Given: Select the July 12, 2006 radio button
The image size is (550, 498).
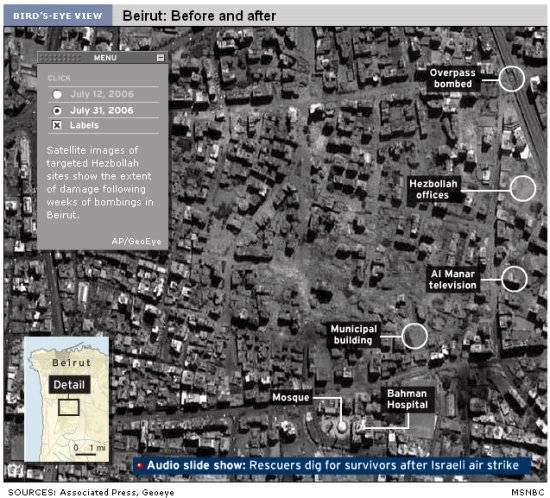Looking at the screenshot, I should (57, 94).
